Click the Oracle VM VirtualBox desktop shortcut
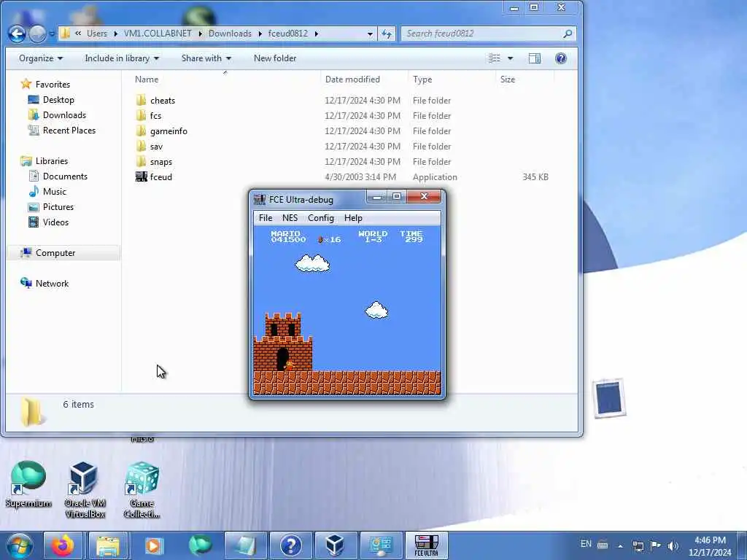Screen dimensions: 747x560 click(85, 491)
